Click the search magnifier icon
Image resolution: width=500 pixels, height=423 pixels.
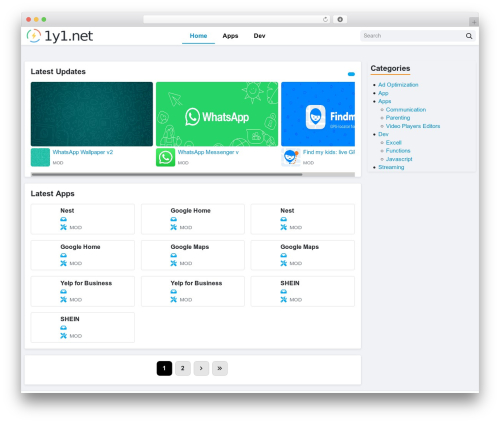tap(469, 36)
